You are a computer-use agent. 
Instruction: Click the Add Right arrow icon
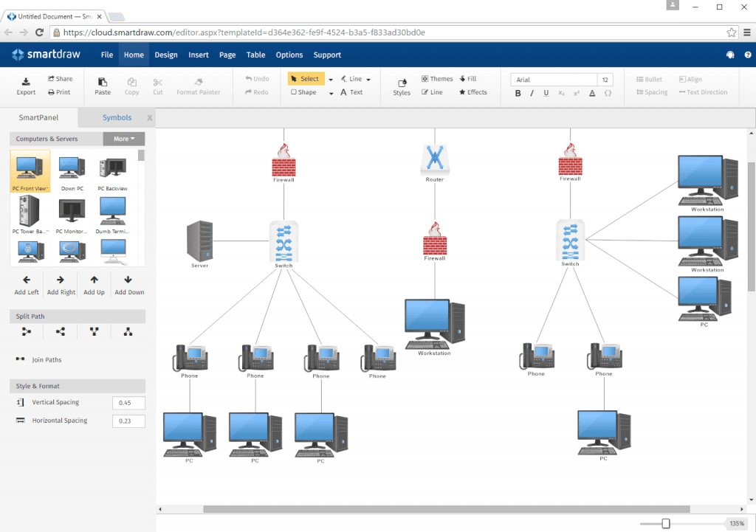click(x=61, y=280)
